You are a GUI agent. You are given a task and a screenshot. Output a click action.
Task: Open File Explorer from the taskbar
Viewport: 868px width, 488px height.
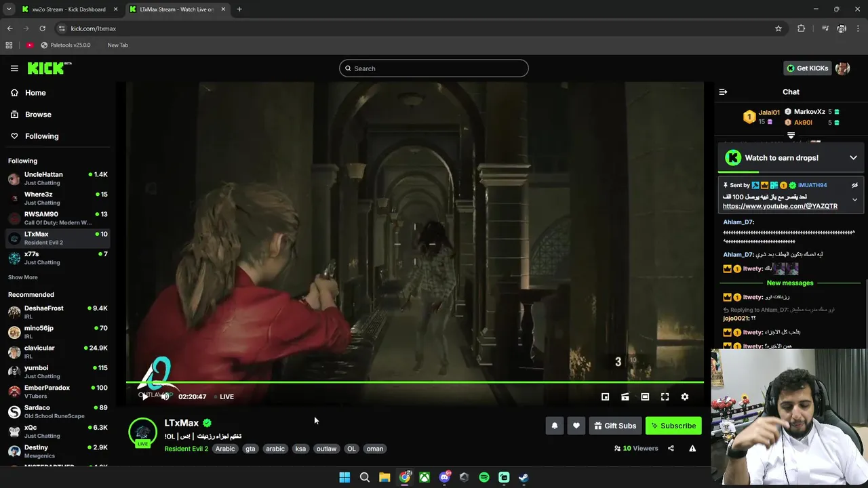tap(384, 477)
